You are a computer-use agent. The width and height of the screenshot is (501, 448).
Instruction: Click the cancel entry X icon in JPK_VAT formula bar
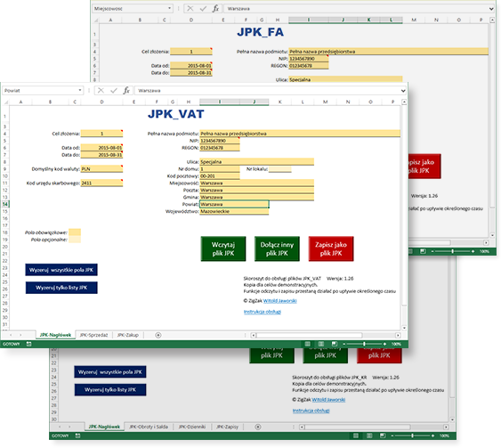pyautogui.click(x=101, y=91)
